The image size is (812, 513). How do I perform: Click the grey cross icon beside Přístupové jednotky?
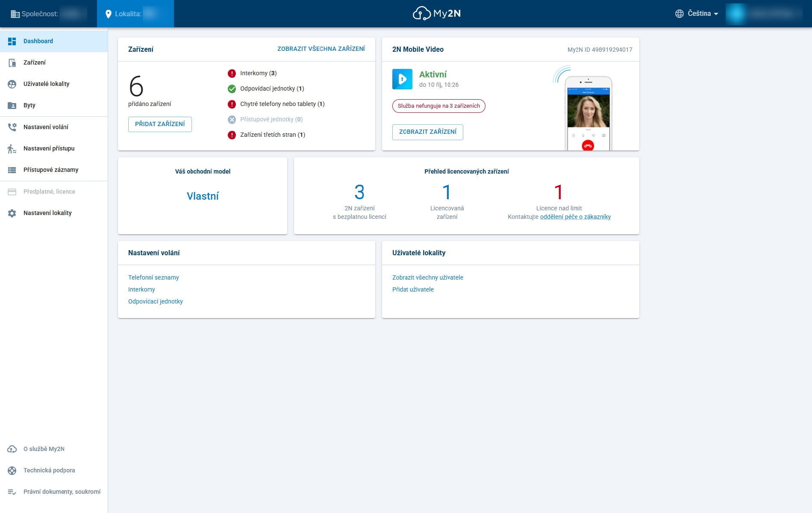coord(232,120)
